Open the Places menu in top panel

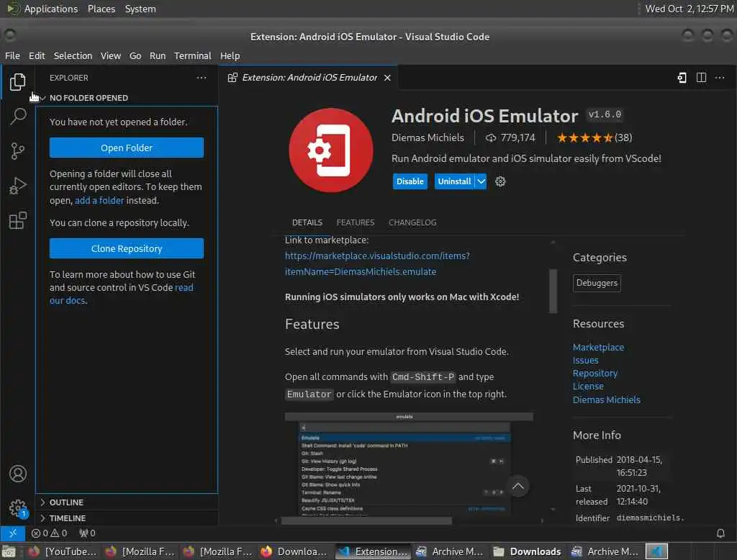click(101, 9)
